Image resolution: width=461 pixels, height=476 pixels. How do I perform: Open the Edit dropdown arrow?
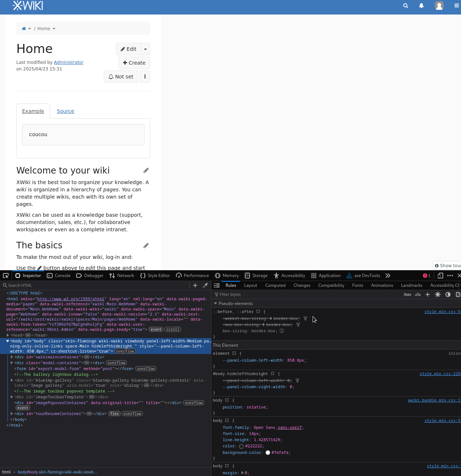click(x=145, y=49)
